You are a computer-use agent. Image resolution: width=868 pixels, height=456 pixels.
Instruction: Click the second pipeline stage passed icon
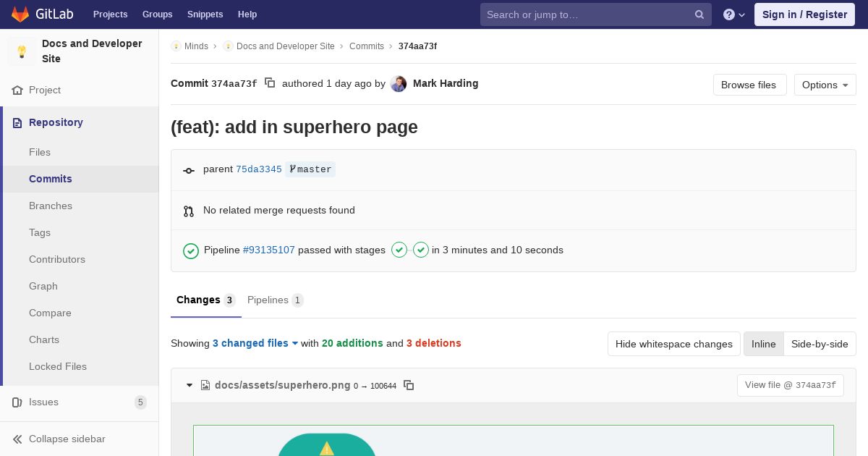(421, 250)
